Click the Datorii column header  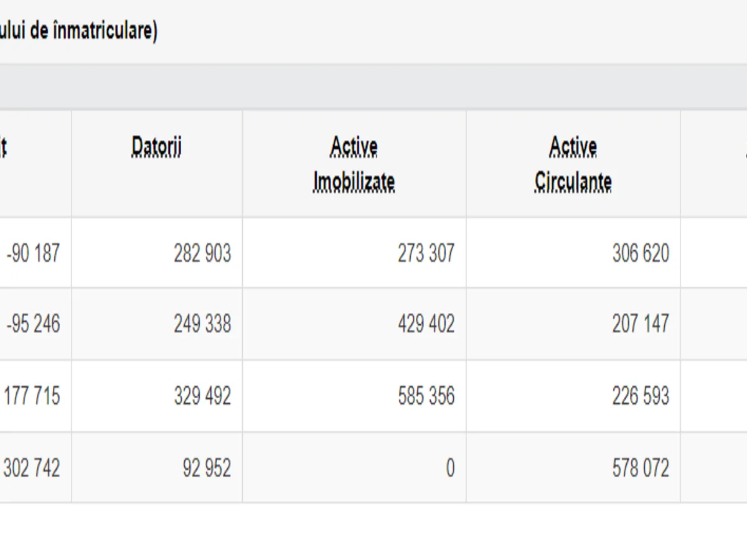[x=157, y=147]
